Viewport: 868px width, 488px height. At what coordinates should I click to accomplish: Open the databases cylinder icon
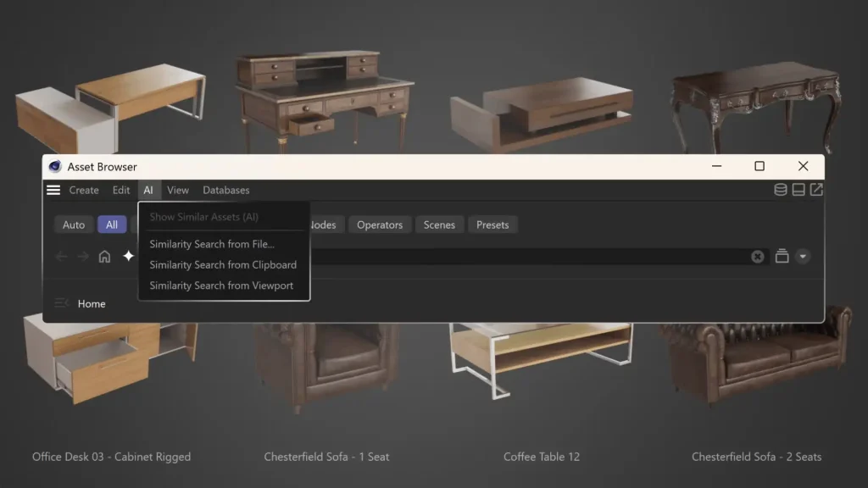(x=780, y=190)
